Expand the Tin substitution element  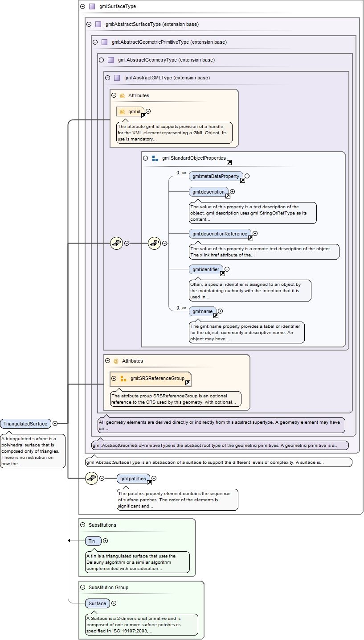click(106, 541)
